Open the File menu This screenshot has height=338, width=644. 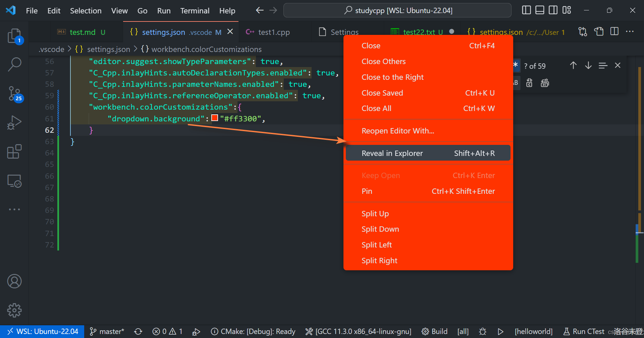(x=32, y=11)
